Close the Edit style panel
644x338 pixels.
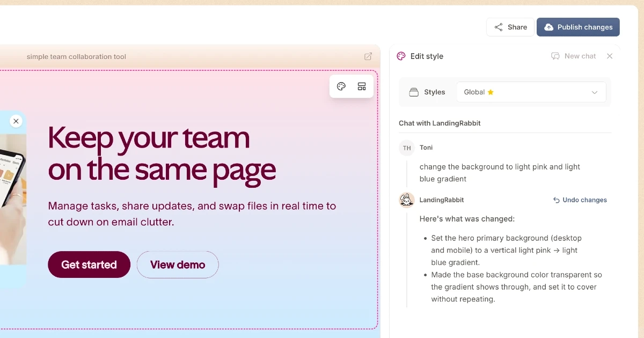click(610, 56)
